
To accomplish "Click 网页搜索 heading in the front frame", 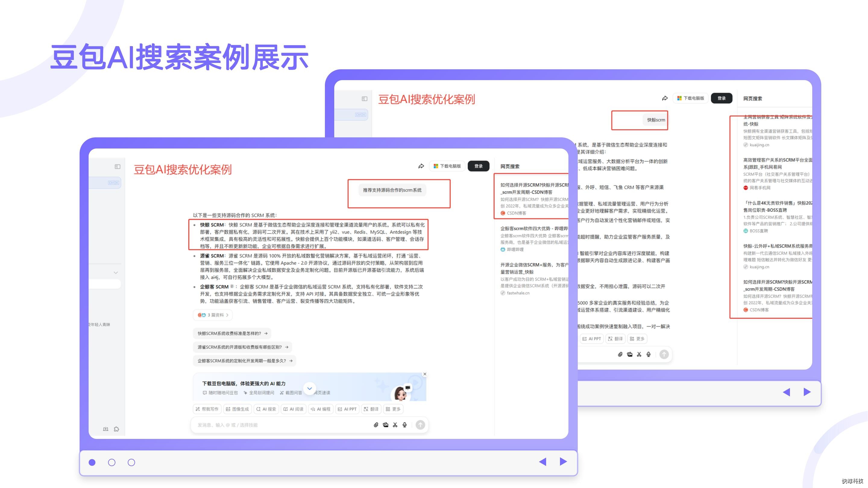I will coord(509,166).
